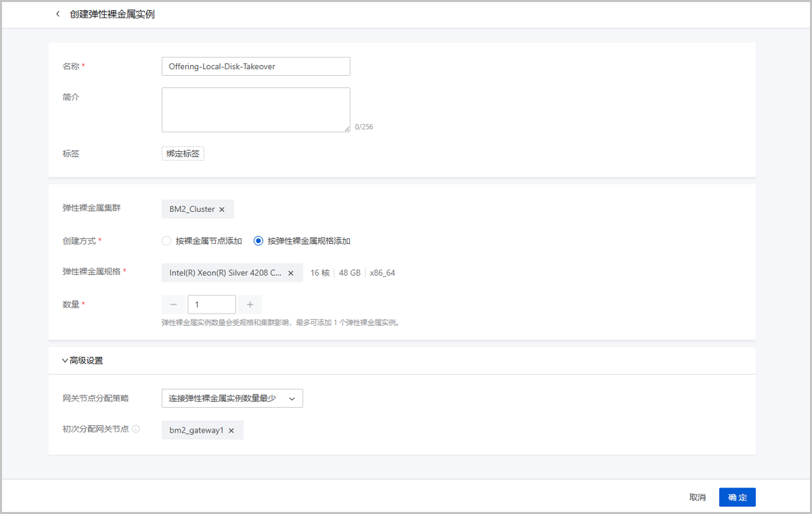
Task: Collapse the 高级设置 section chevron
Action: 65,361
